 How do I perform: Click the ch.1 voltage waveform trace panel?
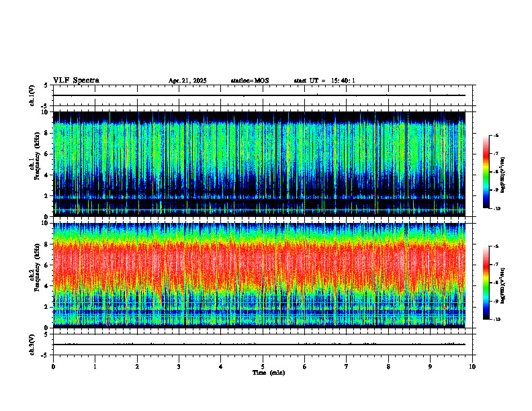coord(264,95)
